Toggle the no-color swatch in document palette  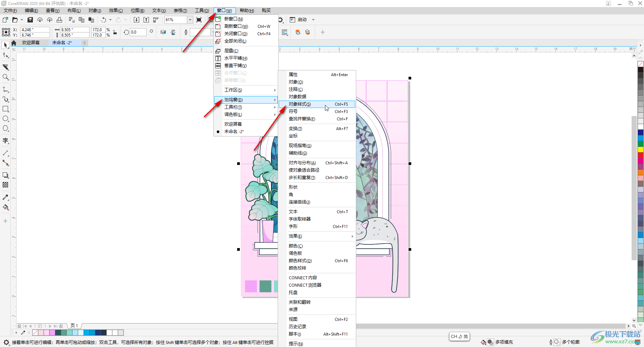(35, 333)
